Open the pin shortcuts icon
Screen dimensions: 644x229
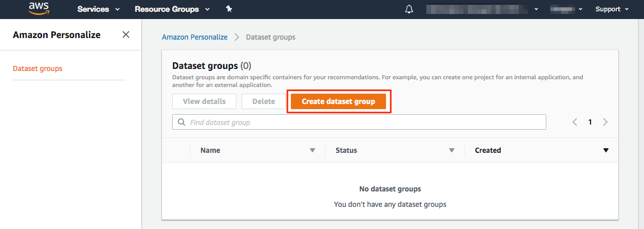(229, 9)
